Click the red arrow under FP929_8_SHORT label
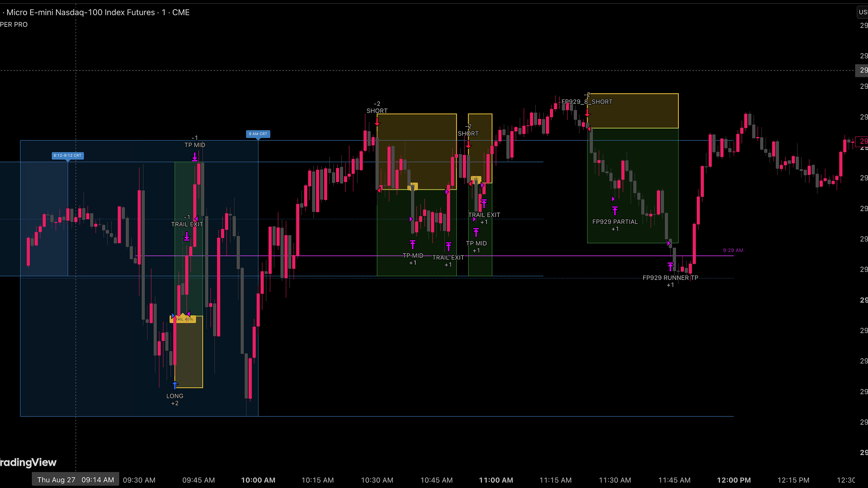This screenshot has width=868, height=488. click(x=587, y=113)
